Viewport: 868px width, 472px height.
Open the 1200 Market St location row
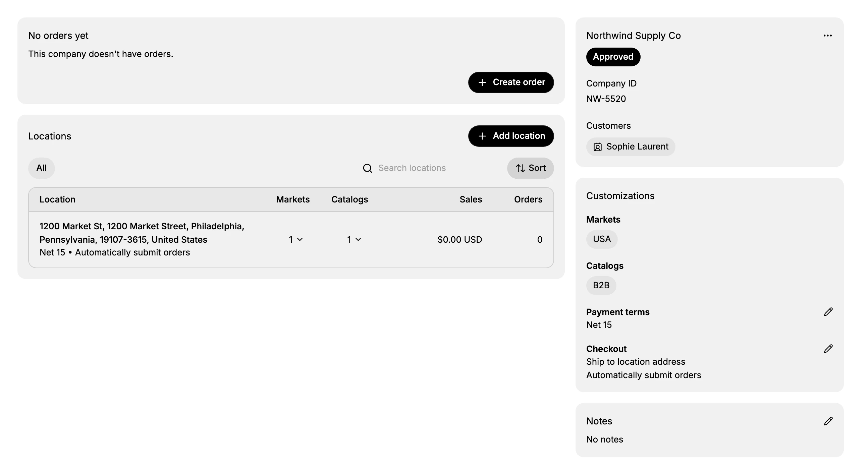click(291, 240)
